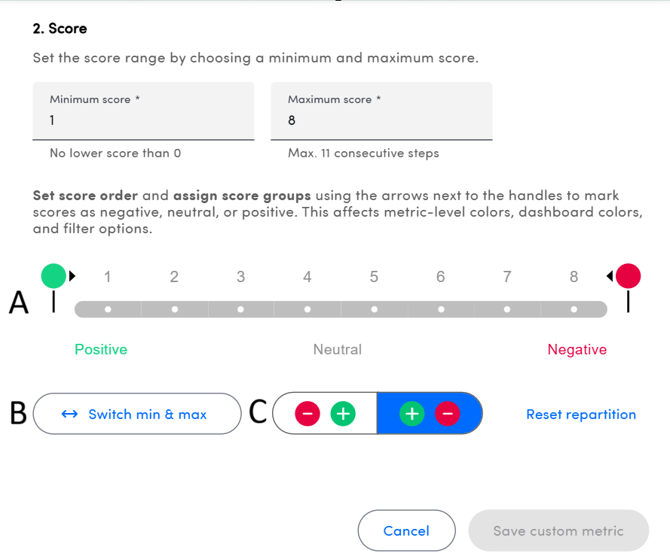The width and height of the screenshot is (670, 559).
Task: Cancel the custom metric dialog
Action: 406,531
